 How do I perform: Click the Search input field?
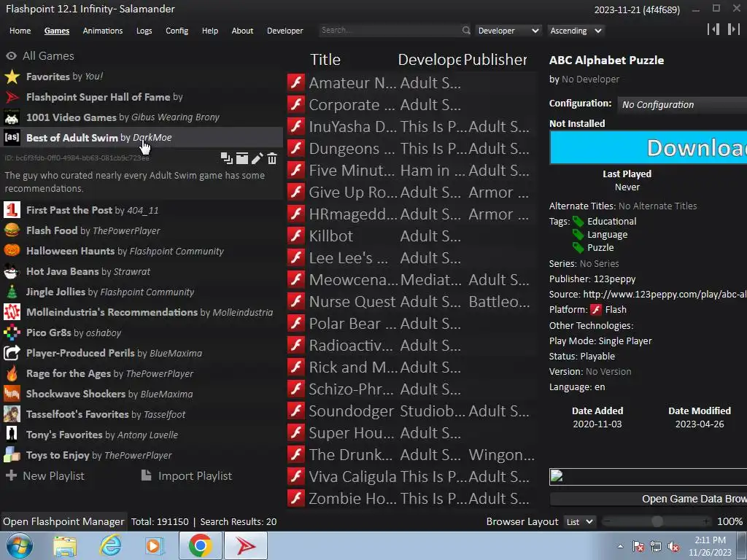(390, 31)
